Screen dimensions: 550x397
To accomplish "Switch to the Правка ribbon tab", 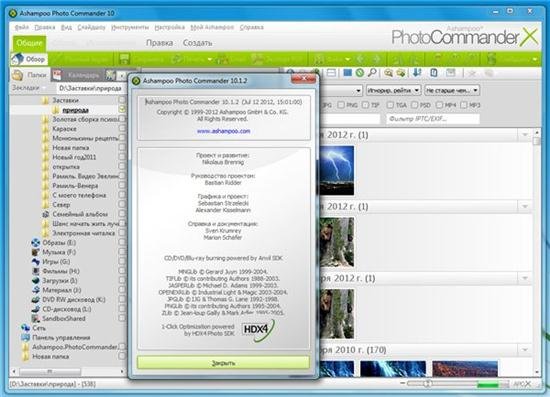I will 159,43.
